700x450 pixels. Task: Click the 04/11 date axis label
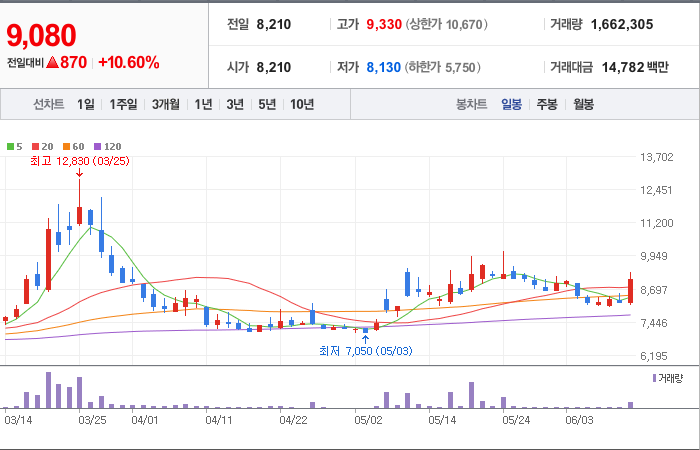click(219, 421)
